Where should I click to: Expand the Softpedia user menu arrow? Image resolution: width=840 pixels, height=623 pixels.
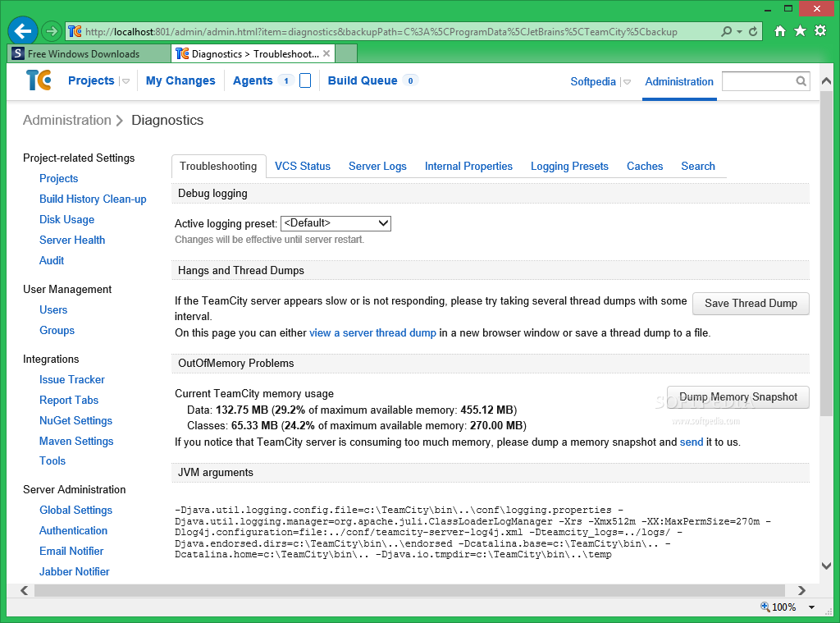(x=627, y=82)
